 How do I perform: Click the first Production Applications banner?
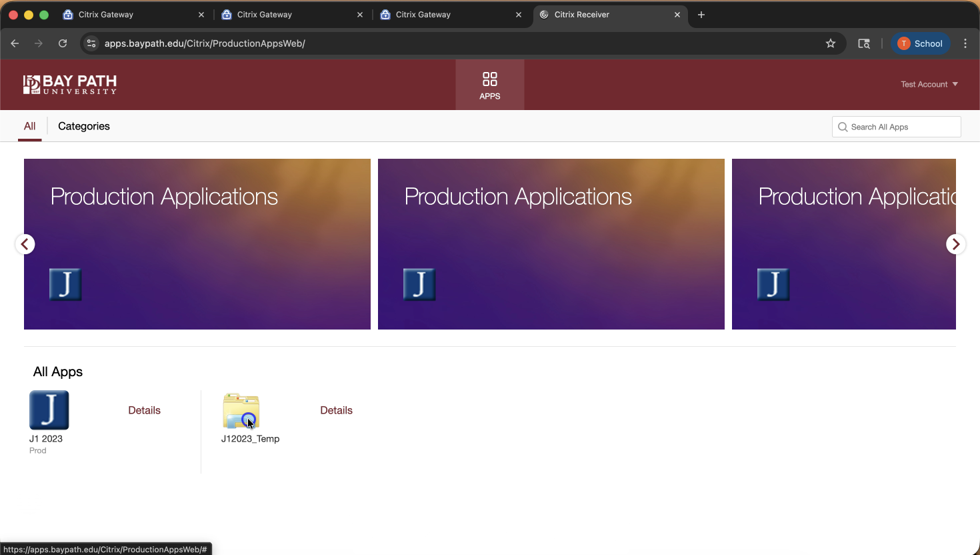[197, 244]
